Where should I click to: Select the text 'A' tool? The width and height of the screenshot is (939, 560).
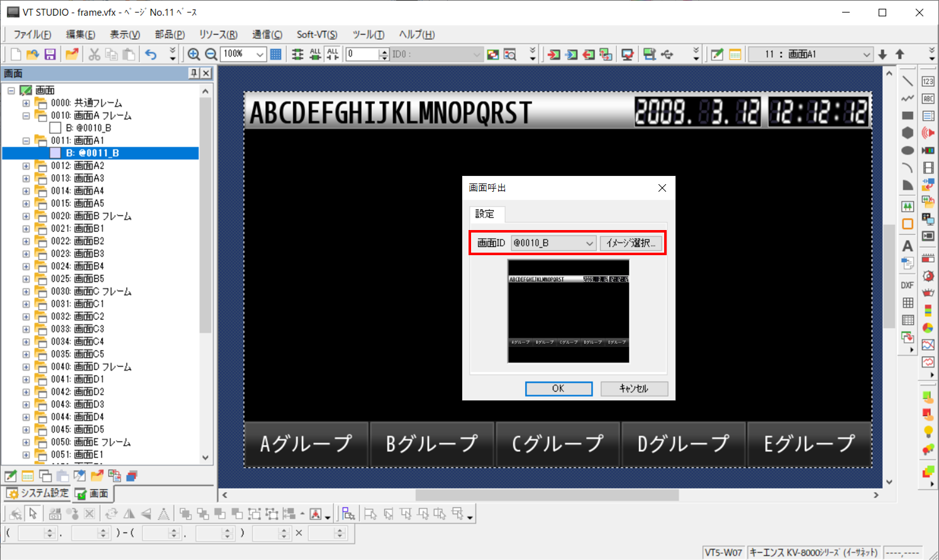907,246
